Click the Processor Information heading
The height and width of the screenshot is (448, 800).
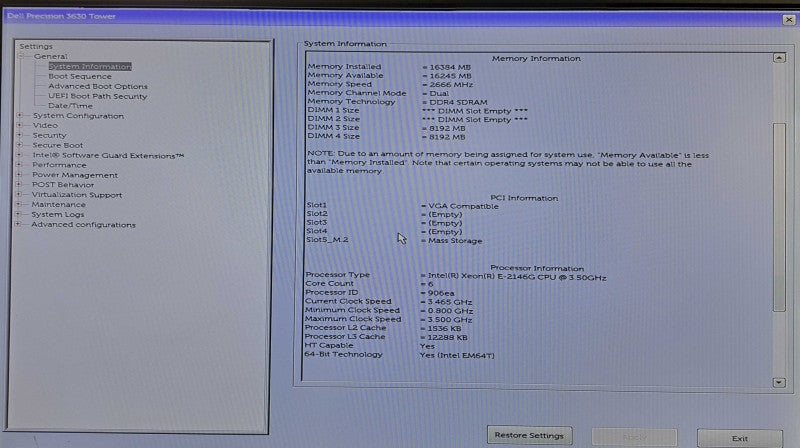tap(537, 268)
